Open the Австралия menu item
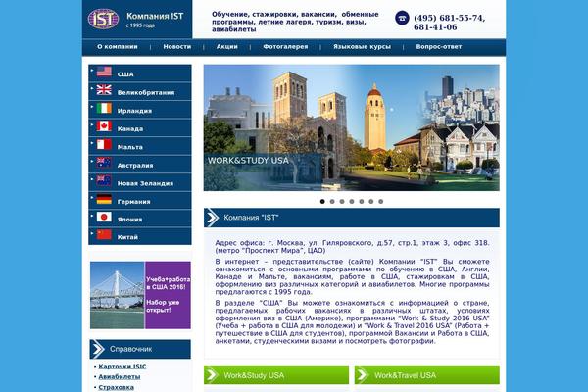 click(x=140, y=165)
